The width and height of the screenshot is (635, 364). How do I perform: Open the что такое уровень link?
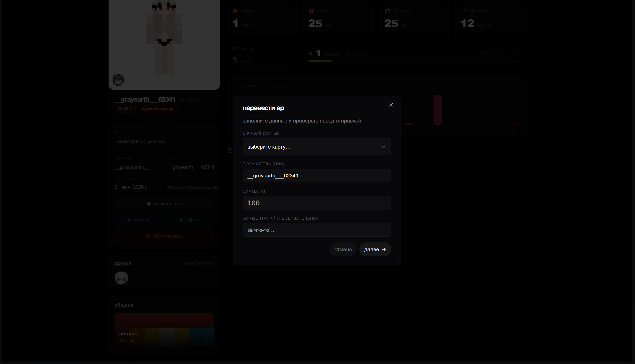click(499, 53)
